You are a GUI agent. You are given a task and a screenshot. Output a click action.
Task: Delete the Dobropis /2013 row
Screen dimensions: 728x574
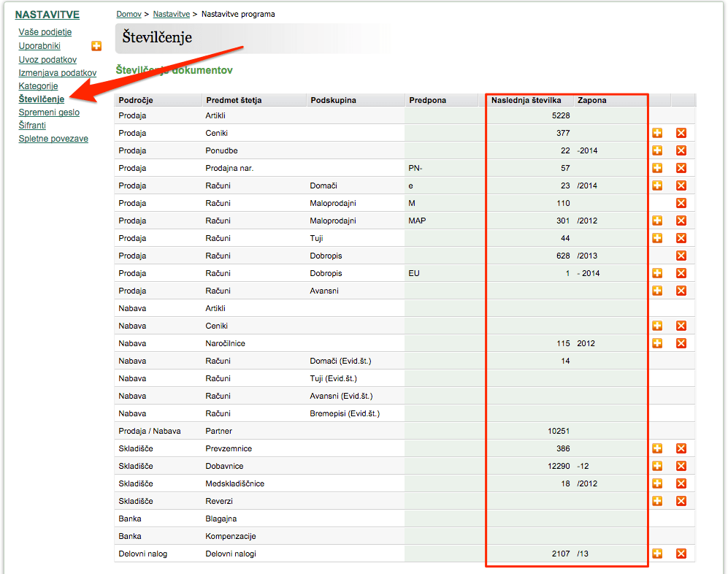(681, 256)
